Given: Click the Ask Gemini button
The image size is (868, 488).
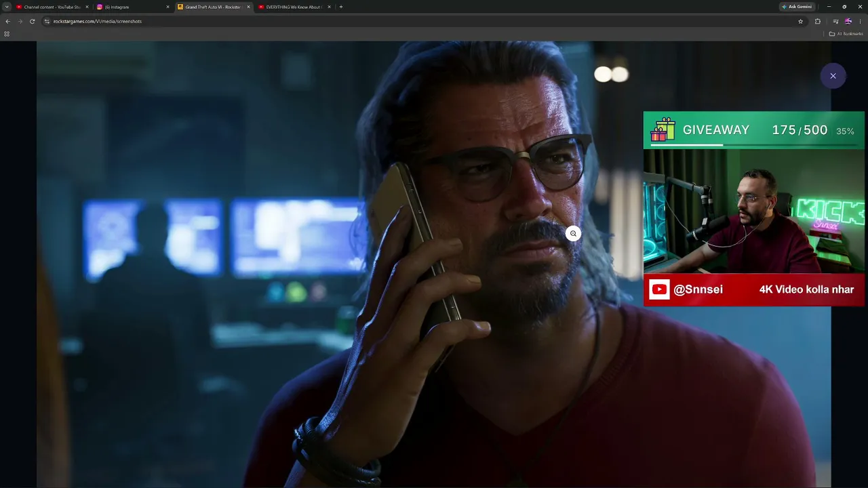Looking at the screenshot, I should click(x=797, y=7).
